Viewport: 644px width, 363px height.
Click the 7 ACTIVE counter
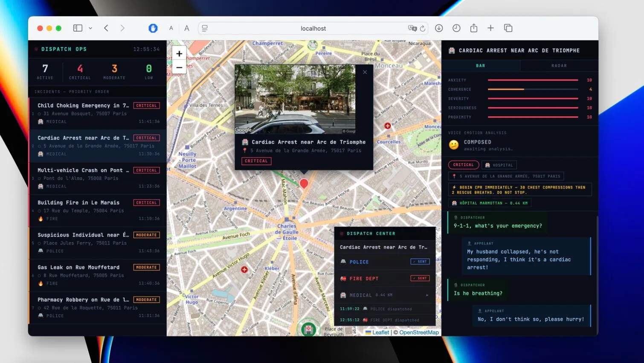pyautogui.click(x=45, y=71)
